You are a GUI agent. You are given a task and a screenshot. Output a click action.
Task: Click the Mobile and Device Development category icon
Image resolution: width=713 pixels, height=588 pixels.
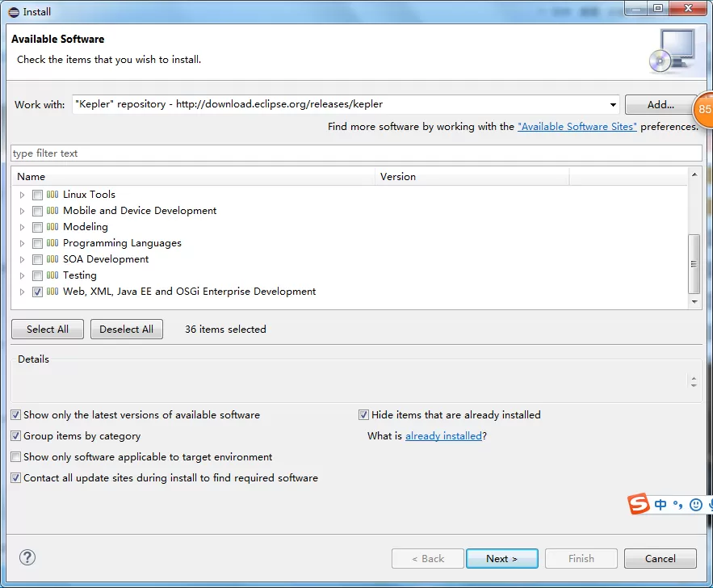click(x=52, y=211)
